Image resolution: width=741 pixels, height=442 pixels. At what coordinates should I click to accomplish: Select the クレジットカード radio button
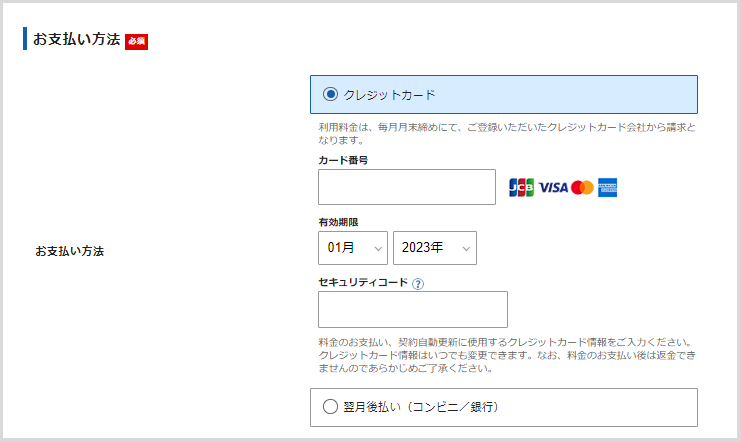point(331,94)
